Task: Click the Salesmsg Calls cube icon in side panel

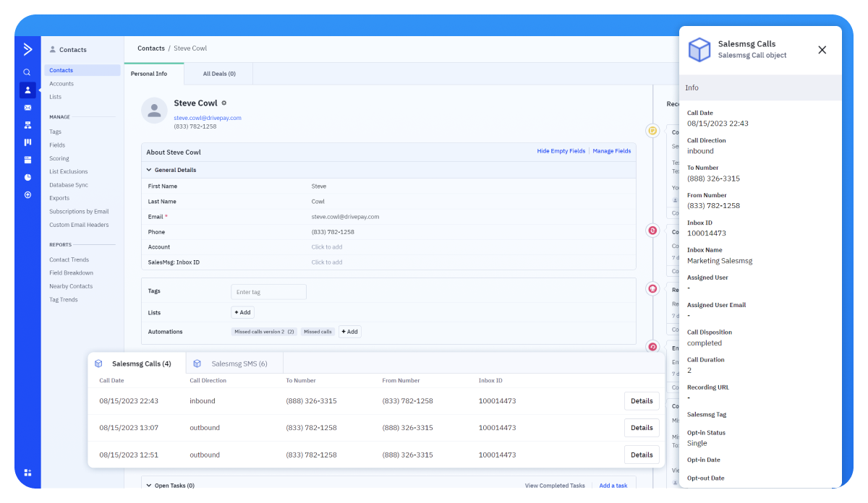Action: pos(699,49)
